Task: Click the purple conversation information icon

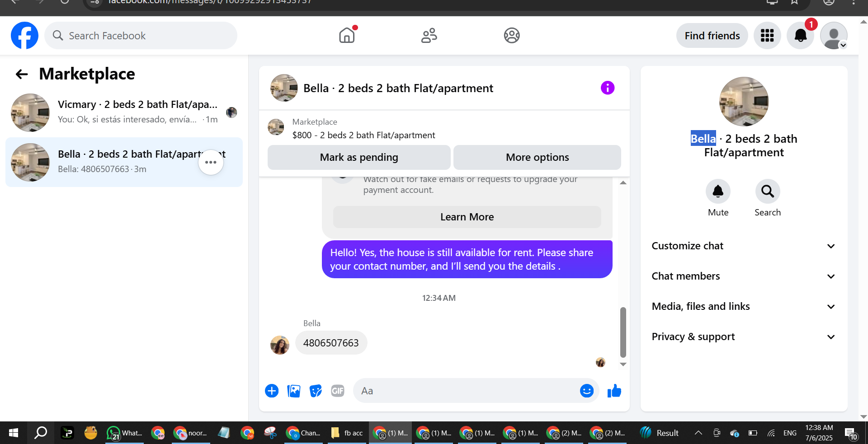Action: (x=607, y=88)
